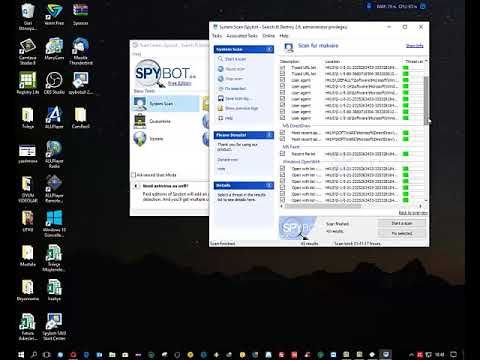Expand the Need antivirus as well arrow
Image resolution: width=480 pixels, height=360 pixels.
[136, 186]
